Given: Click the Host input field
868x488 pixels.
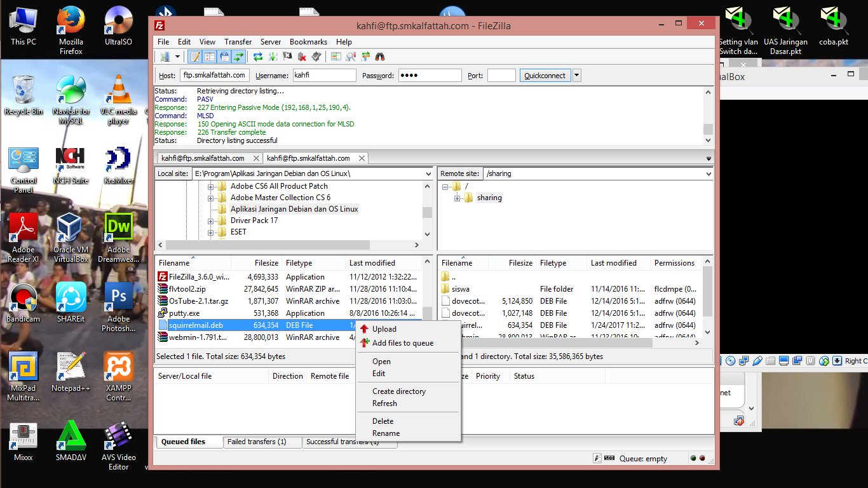Looking at the screenshot, I should coord(214,76).
